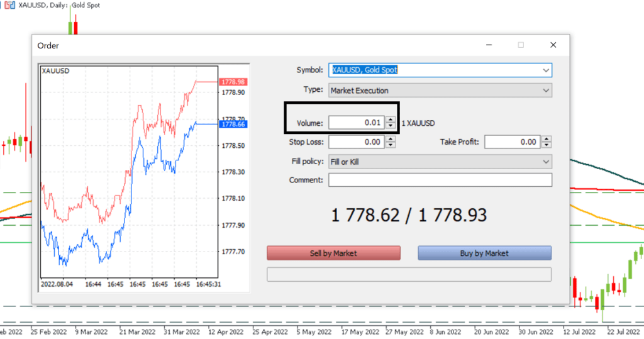Increase Take Profit with the up arrow

tap(547, 139)
